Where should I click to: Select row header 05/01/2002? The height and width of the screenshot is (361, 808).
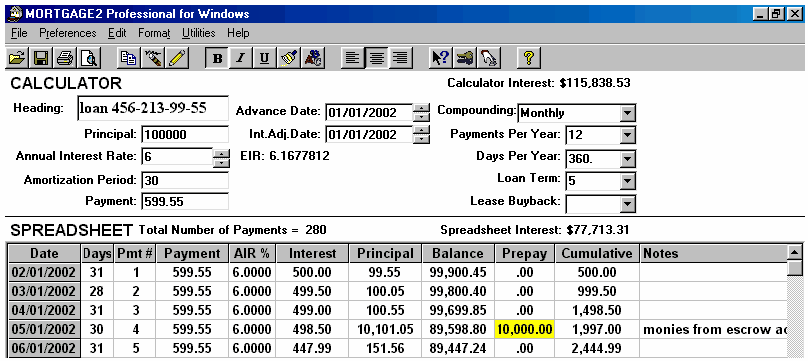pyautogui.click(x=44, y=330)
